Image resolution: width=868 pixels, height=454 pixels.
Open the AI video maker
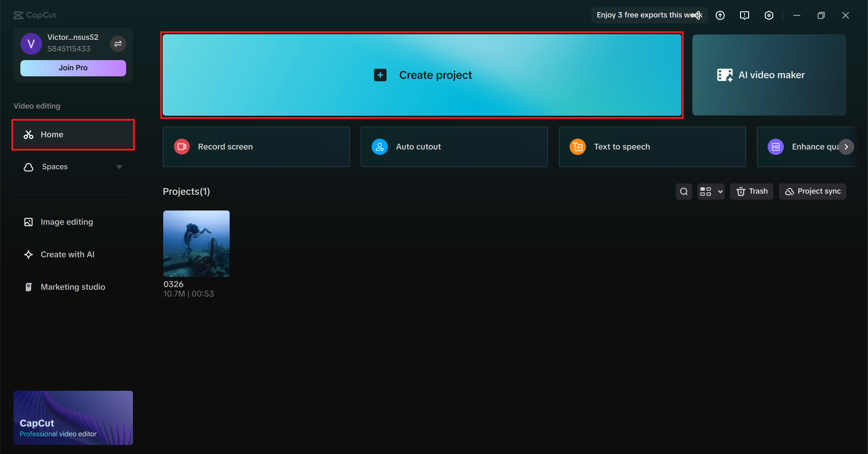(x=769, y=75)
